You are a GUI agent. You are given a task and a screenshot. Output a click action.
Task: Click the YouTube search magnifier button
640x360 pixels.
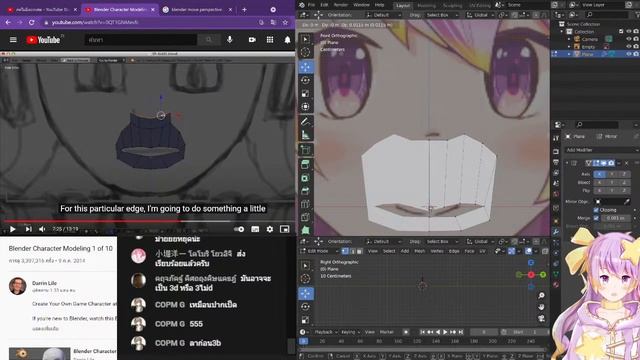pos(209,40)
